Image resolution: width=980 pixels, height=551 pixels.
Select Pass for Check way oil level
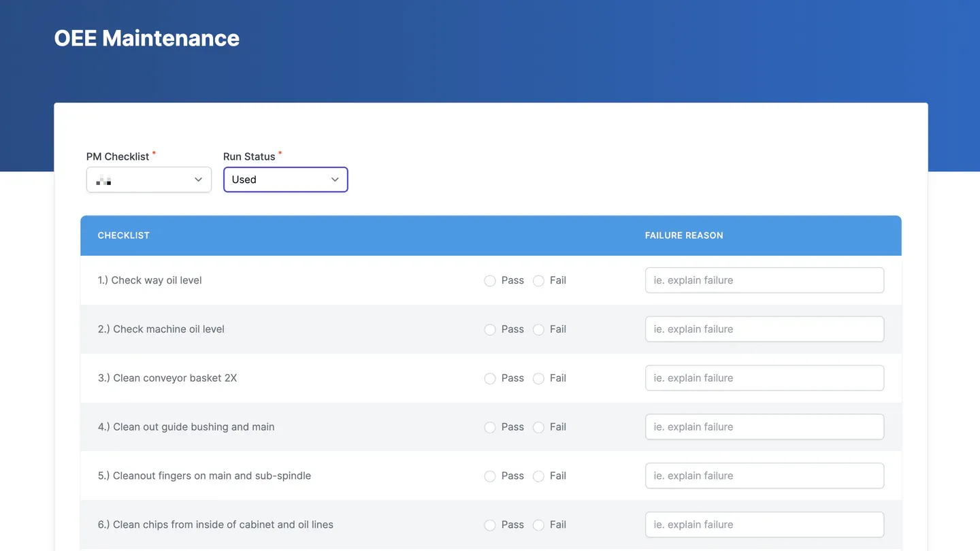coord(490,281)
